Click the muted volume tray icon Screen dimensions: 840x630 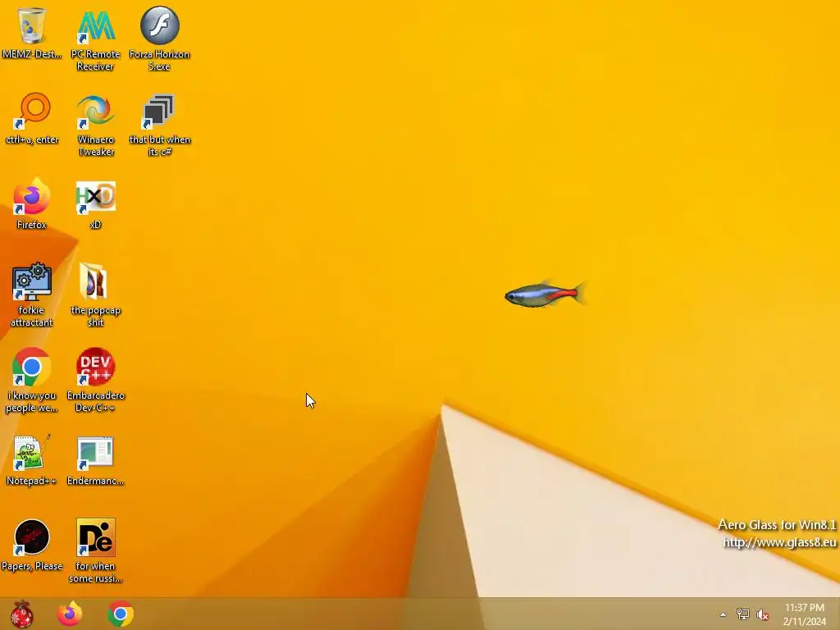762,614
